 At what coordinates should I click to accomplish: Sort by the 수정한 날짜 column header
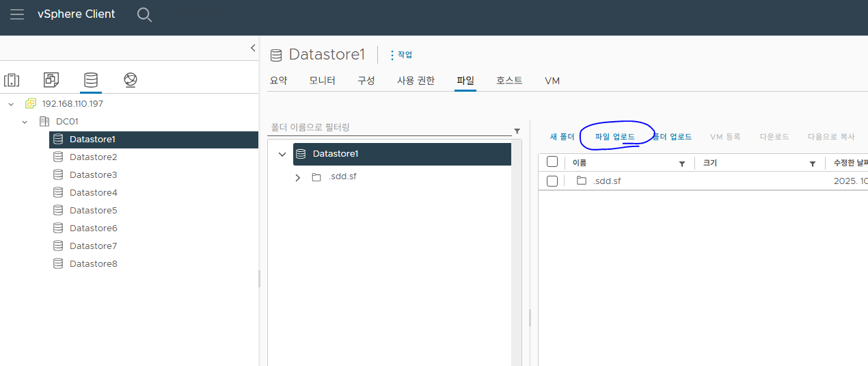point(850,164)
